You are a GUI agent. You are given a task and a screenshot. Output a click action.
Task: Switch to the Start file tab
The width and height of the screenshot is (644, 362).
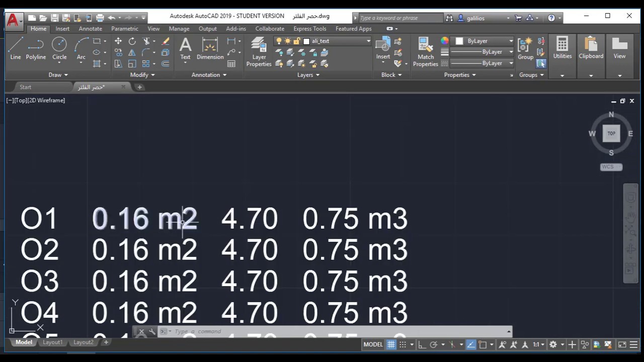click(x=25, y=87)
